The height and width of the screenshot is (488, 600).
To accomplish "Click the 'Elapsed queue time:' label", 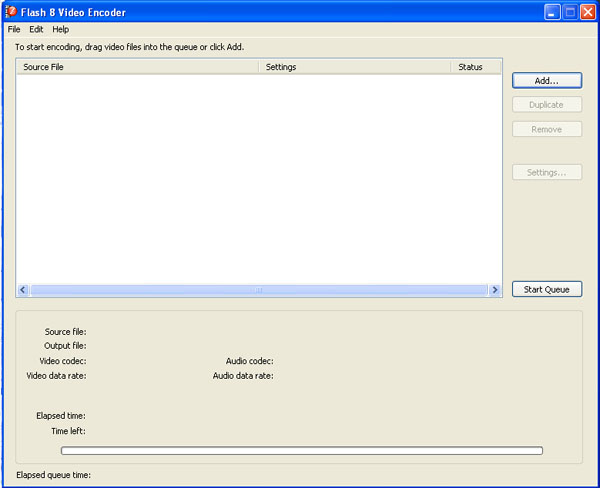I will click(x=54, y=475).
